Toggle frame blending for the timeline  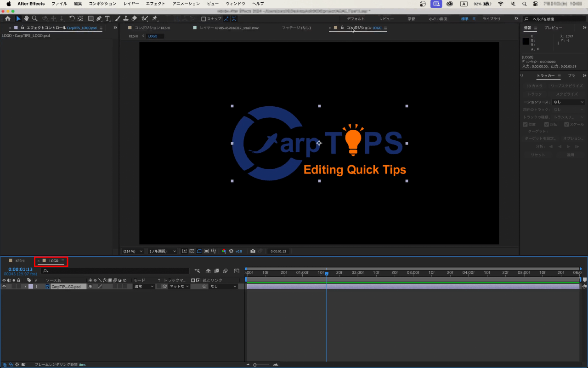point(217,271)
